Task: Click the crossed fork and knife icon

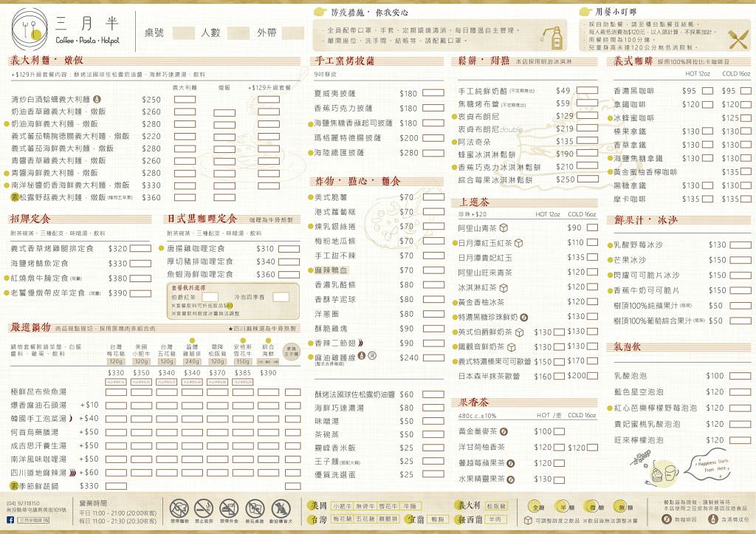Action: (738, 40)
